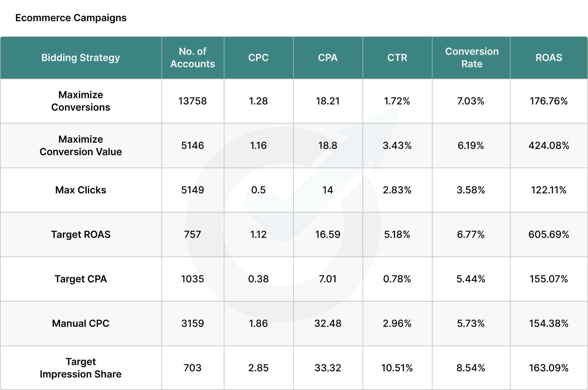
Task: Select the Maximize Conversion Value row label
Action: click(81, 145)
